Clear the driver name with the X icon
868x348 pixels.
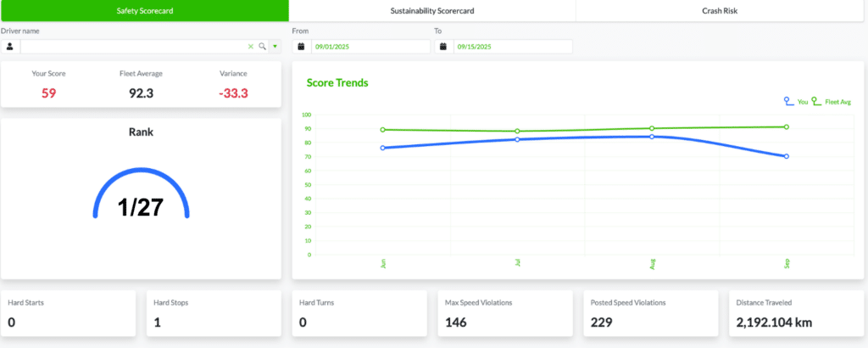click(251, 47)
